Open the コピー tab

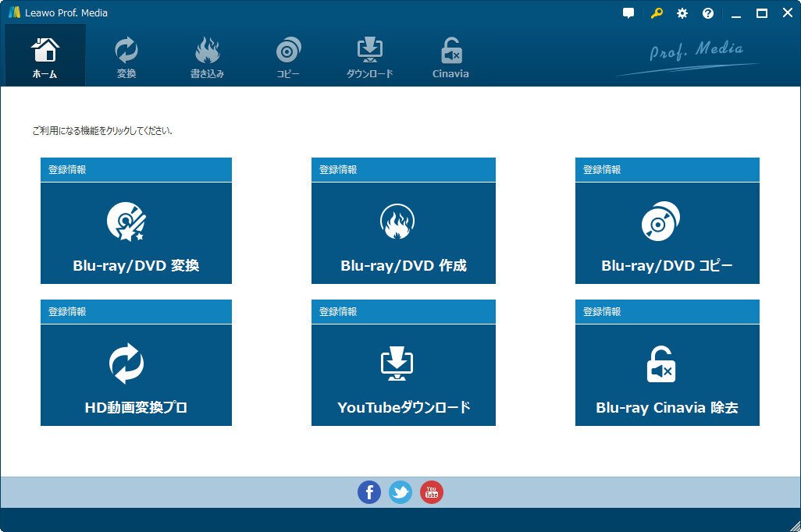click(x=287, y=55)
